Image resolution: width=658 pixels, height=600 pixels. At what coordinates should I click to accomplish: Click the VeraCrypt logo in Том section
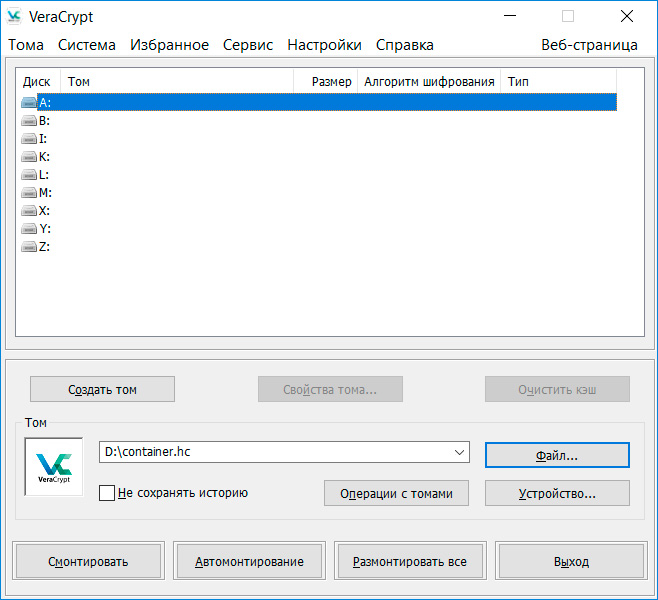click(x=54, y=466)
